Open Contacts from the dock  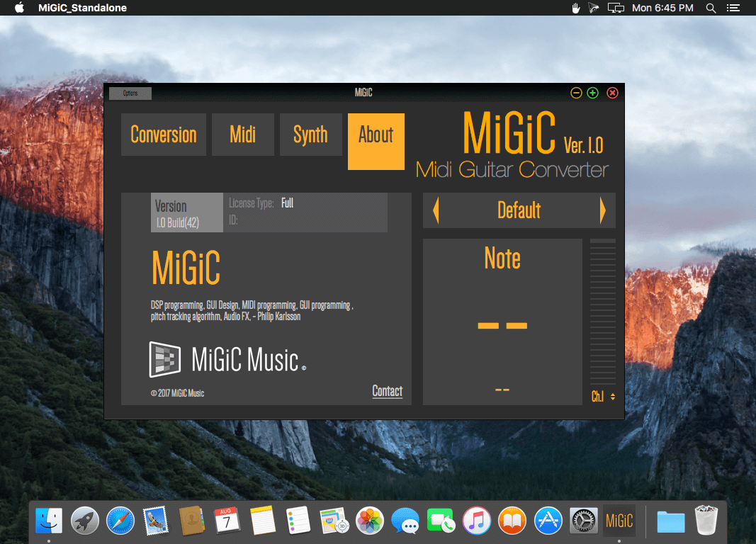[191, 521]
